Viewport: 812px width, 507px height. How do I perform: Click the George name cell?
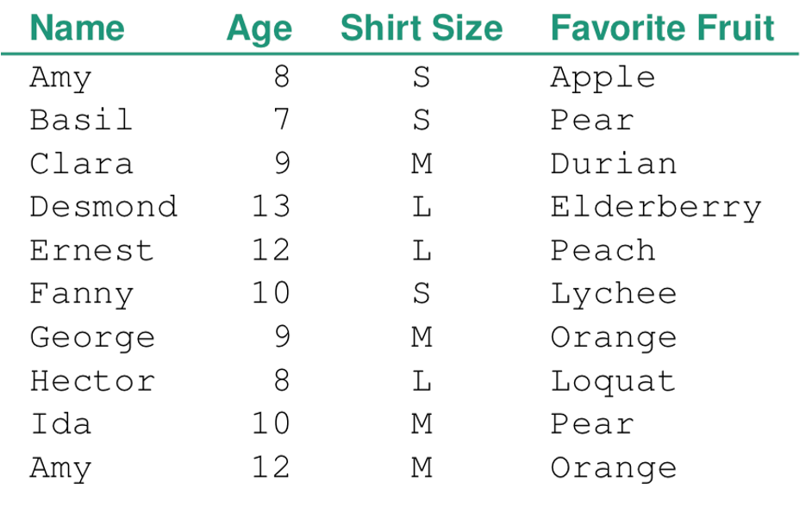pos(92,338)
